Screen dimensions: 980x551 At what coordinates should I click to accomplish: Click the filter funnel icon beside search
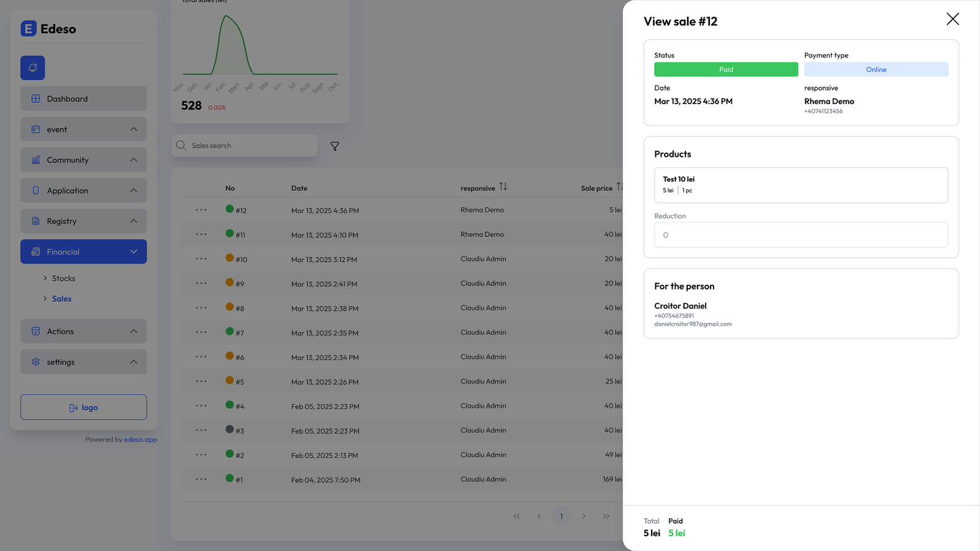point(335,146)
